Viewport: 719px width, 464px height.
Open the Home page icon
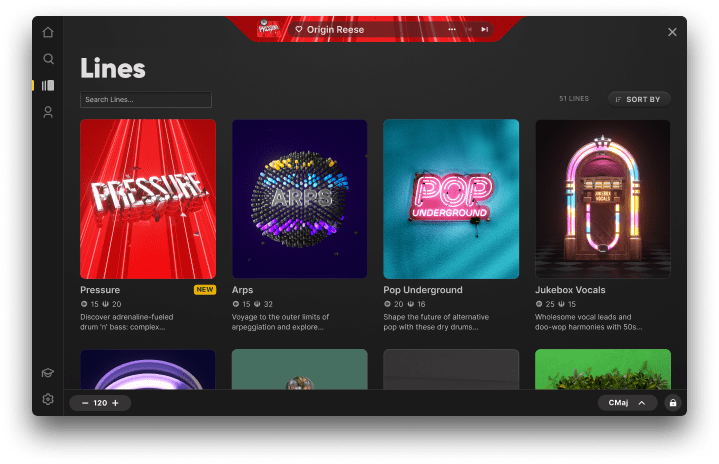tap(48, 32)
